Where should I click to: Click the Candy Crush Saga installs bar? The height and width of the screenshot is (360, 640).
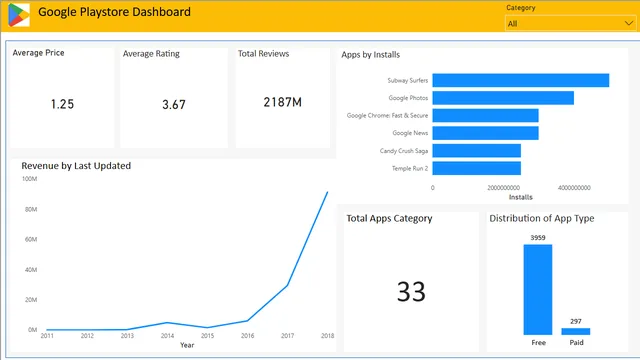click(477, 151)
